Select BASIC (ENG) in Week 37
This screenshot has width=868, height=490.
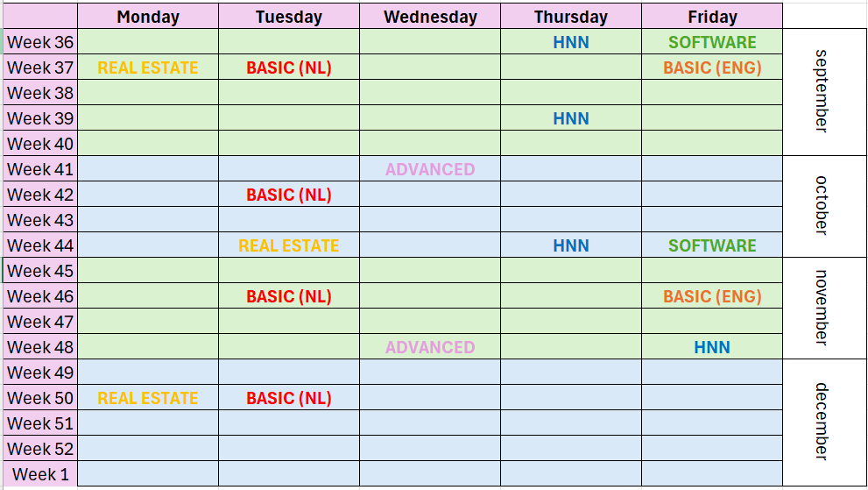(712, 67)
